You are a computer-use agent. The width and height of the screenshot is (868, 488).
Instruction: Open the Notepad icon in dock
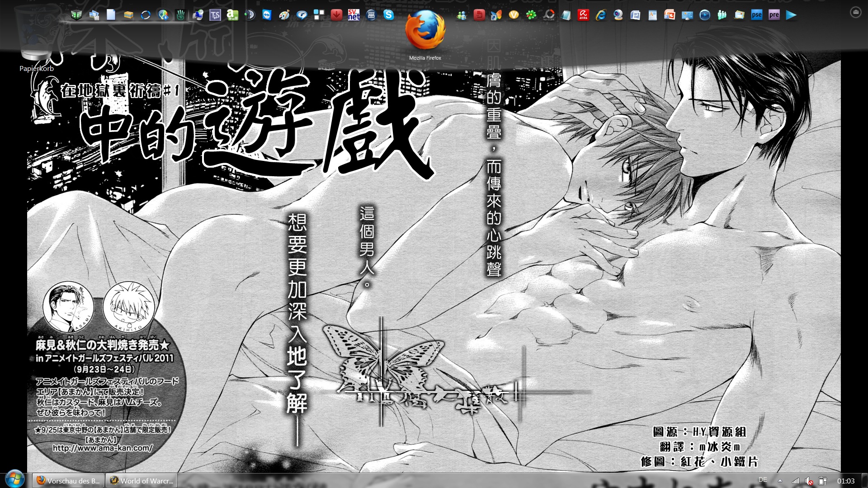coord(566,15)
